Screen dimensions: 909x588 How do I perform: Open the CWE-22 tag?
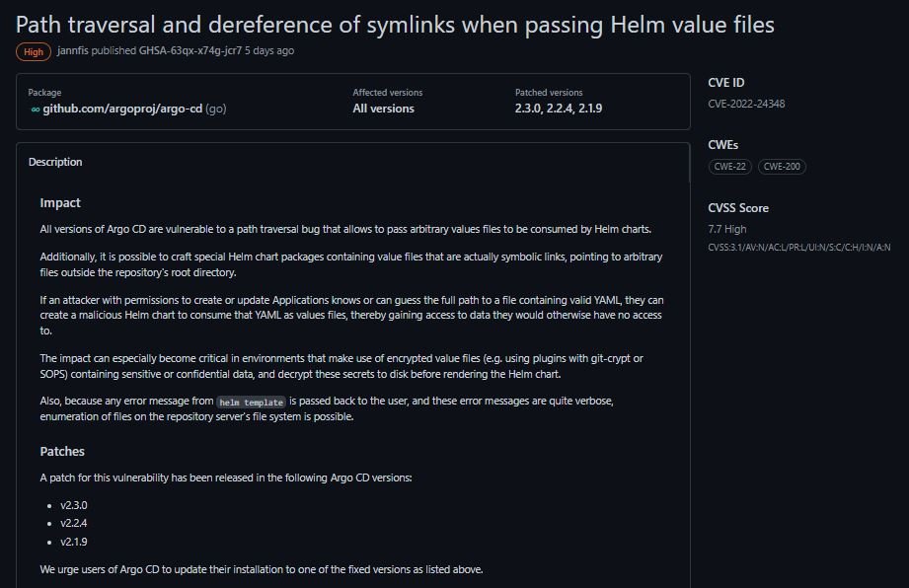coord(730,167)
